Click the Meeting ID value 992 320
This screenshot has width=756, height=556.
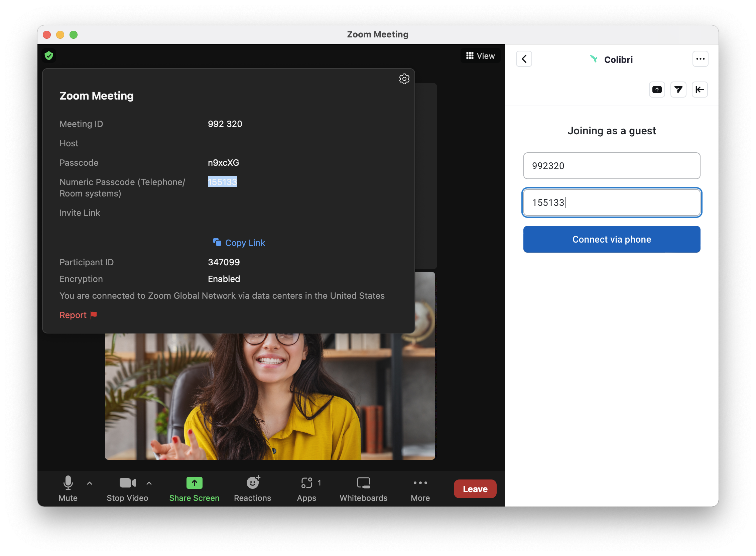pyautogui.click(x=225, y=124)
